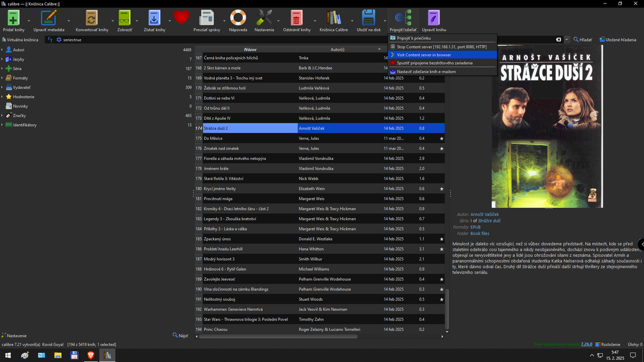Click the Pripojiť/zdieľať connect icon
This screenshot has height=362, width=644.
403,18
